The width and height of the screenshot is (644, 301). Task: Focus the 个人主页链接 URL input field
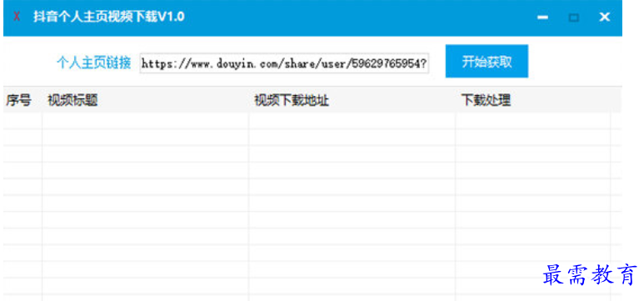click(x=284, y=63)
